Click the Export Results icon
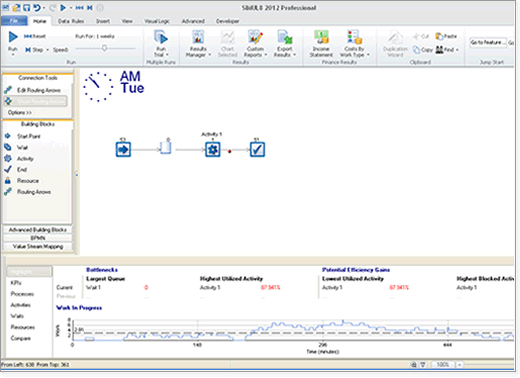Image resolution: width=520 pixels, height=378 pixels. pos(285,37)
